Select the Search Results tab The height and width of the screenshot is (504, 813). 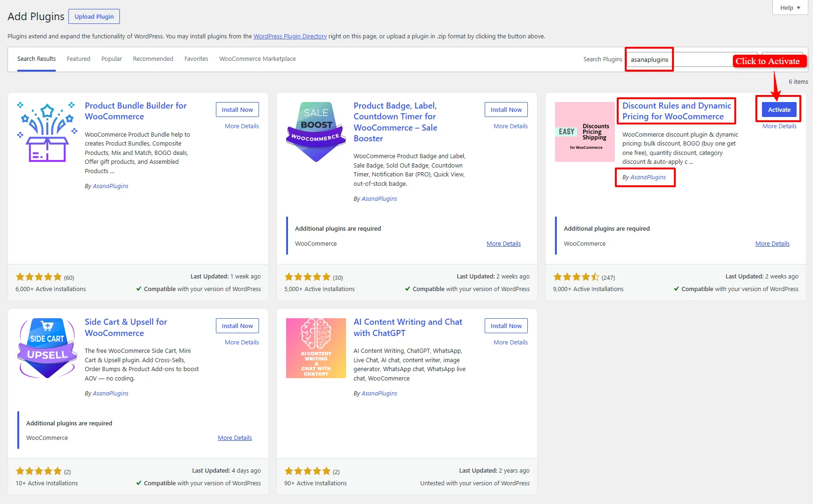click(x=37, y=59)
